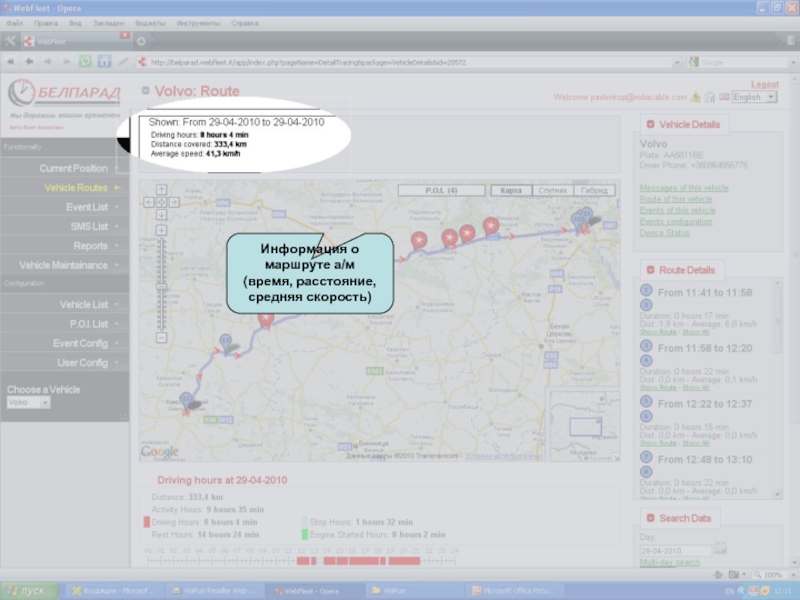This screenshot has width=800, height=600.
Task: Open Device Status link
Action: point(664,233)
